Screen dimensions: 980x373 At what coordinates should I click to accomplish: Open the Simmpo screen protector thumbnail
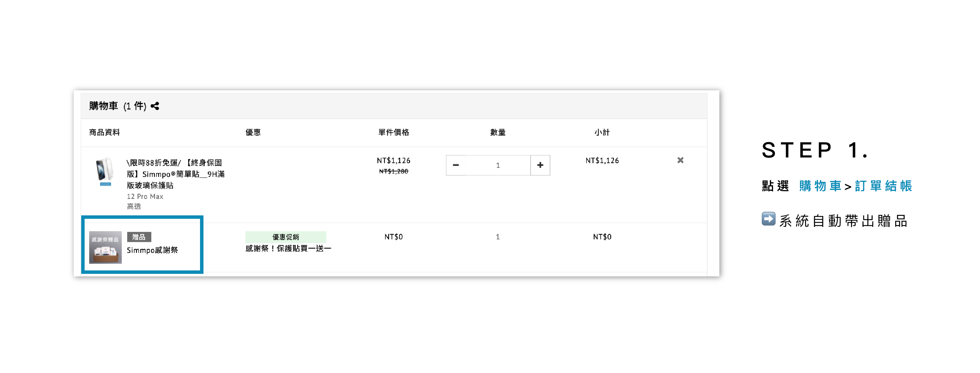pos(105,172)
